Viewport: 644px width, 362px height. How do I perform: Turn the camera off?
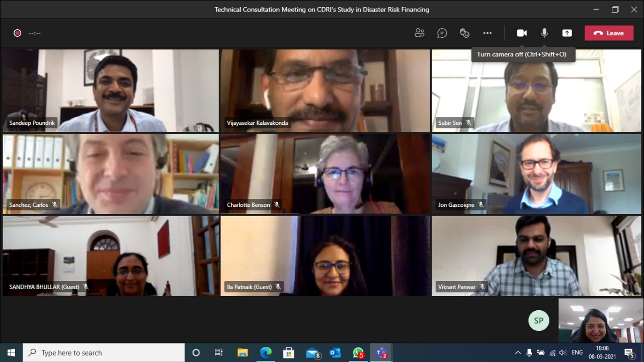click(522, 33)
